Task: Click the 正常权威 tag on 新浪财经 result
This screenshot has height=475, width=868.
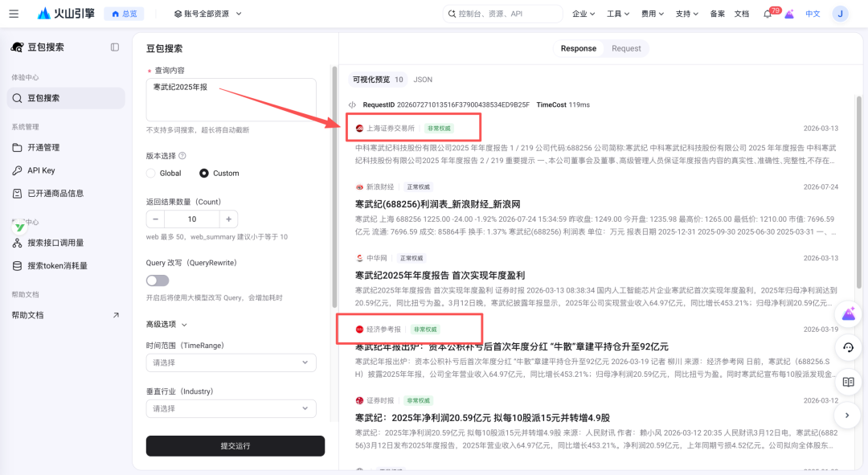Action: [x=418, y=187]
